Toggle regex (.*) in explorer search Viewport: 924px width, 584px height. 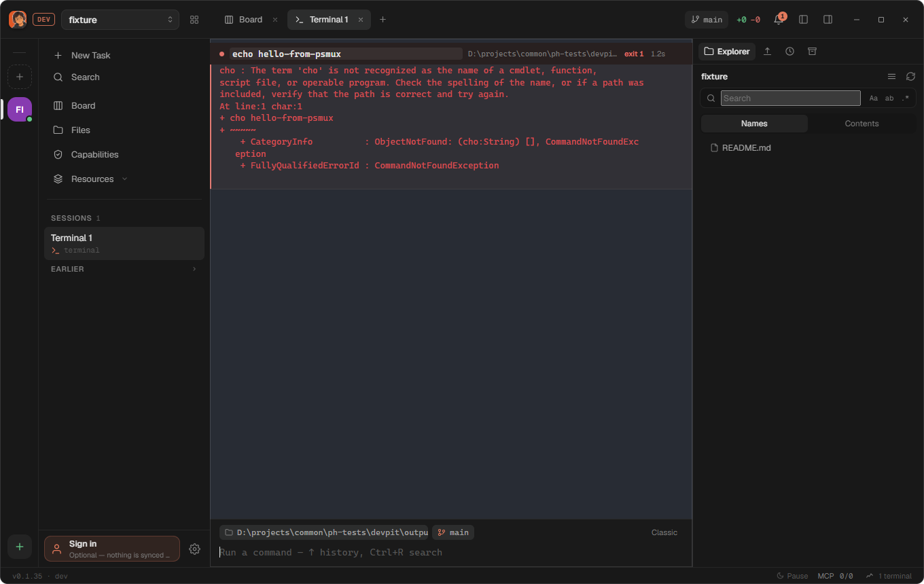pos(905,98)
